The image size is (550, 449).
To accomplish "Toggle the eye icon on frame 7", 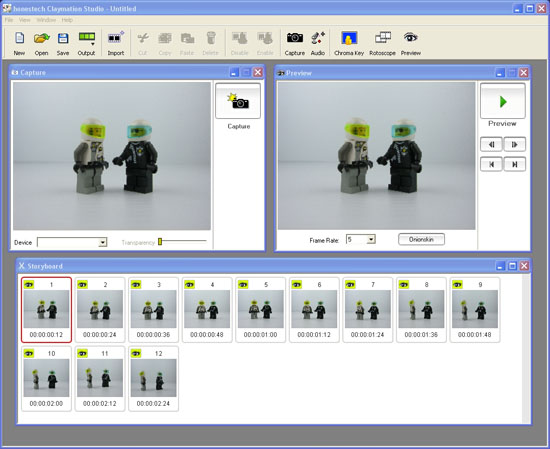I will (350, 284).
